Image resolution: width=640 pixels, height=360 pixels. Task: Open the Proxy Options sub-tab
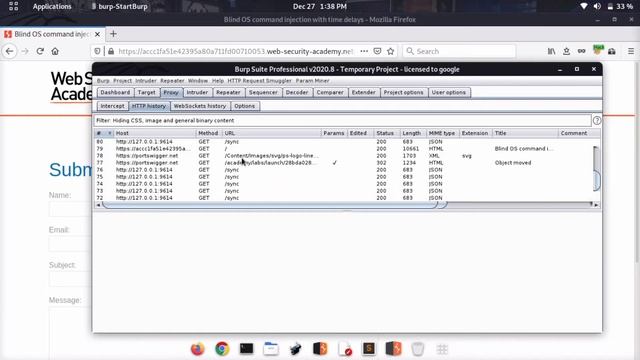tap(244, 106)
